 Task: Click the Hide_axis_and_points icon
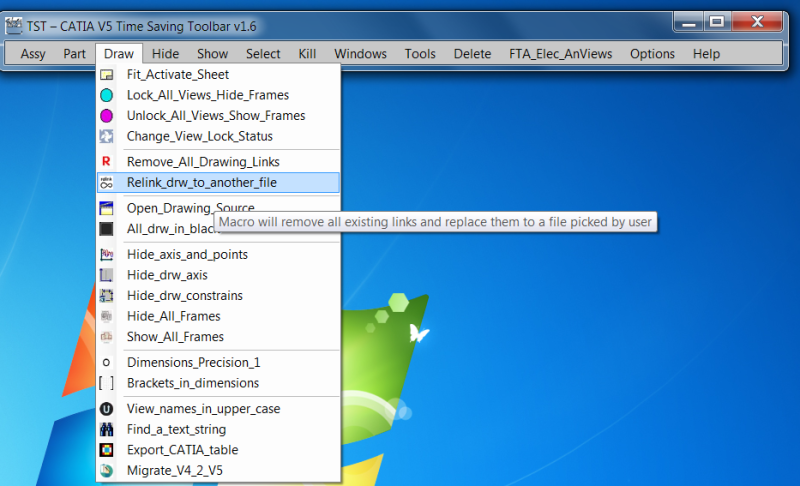point(107,254)
